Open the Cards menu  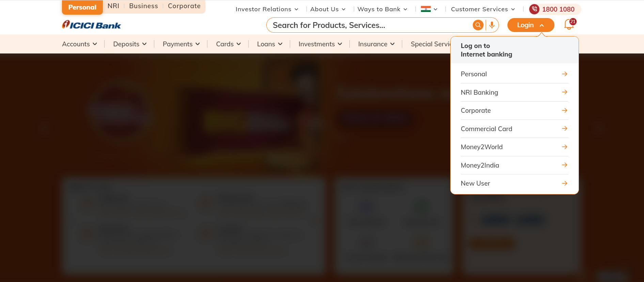coord(229,44)
